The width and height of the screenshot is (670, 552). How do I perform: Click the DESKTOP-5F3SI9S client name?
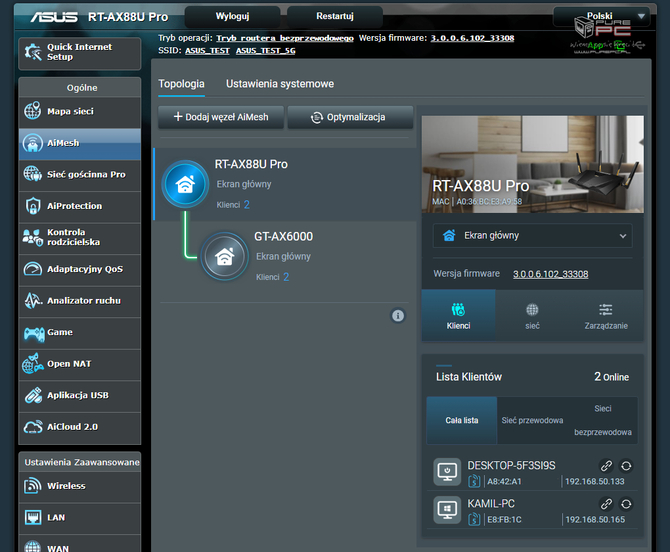point(511,465)
